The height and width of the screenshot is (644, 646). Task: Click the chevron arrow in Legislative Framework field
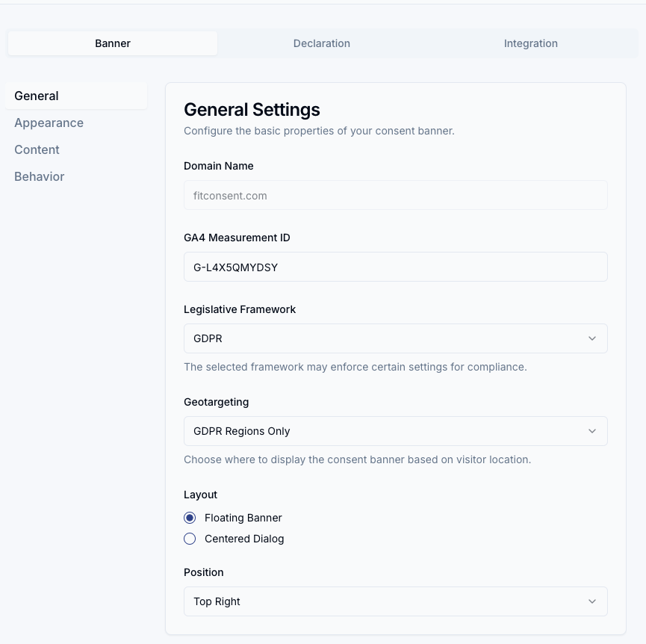(x=592, y=338)
